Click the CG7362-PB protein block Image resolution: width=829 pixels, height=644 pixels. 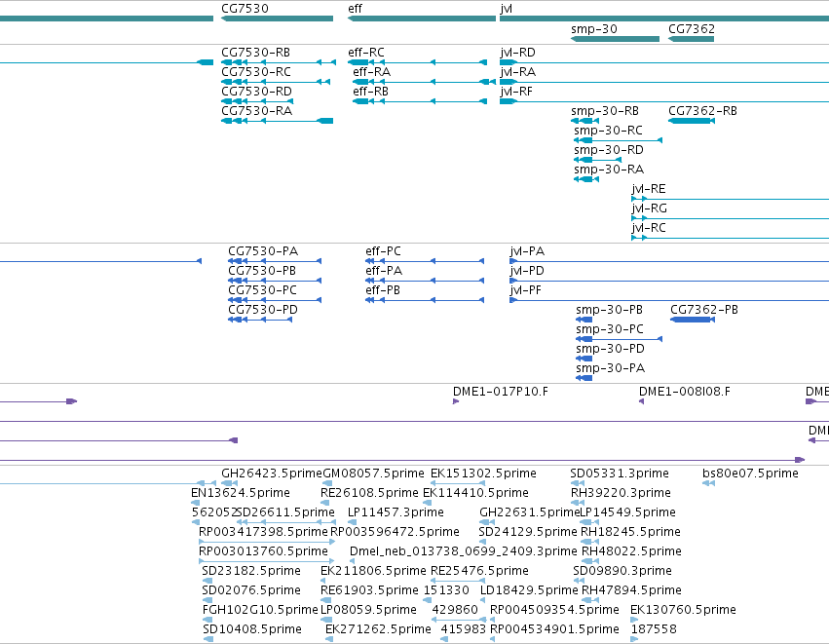click(693, 320)
